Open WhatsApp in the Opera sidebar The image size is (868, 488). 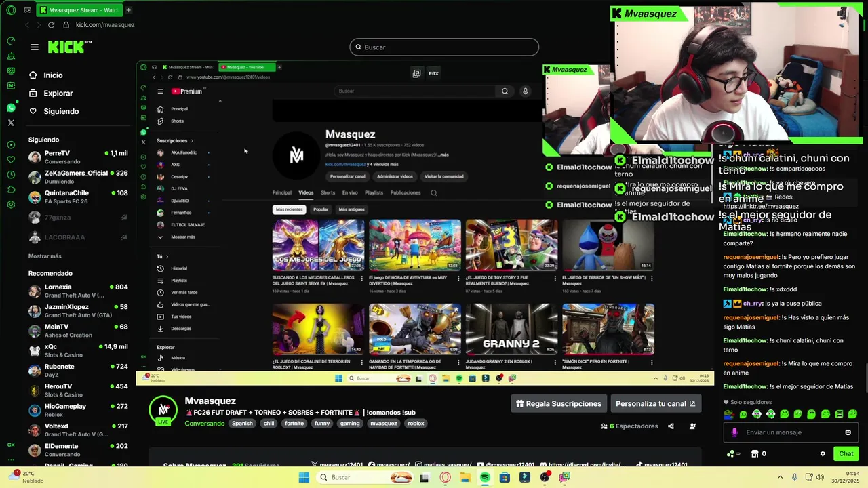click(x=11, y=108)
